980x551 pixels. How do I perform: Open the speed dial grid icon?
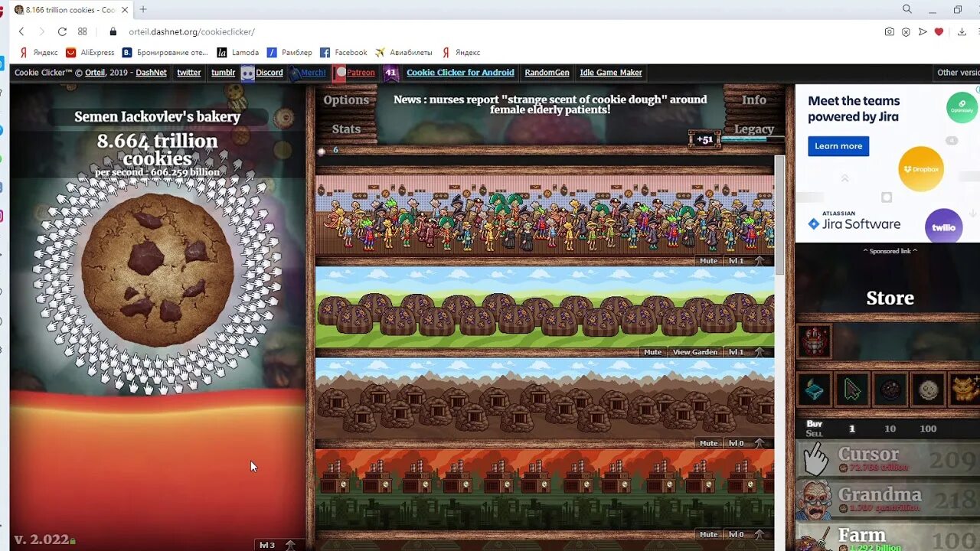(x=83, y=32)
